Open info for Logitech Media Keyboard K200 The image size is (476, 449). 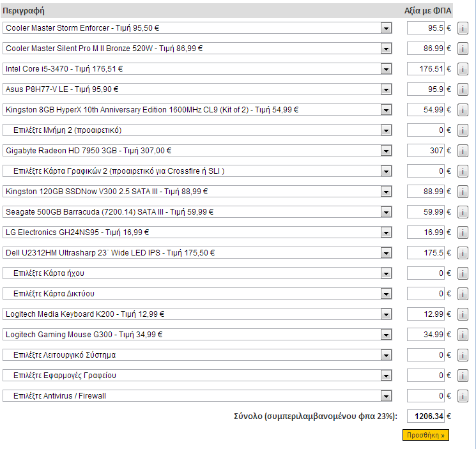(x=463, y=314)
